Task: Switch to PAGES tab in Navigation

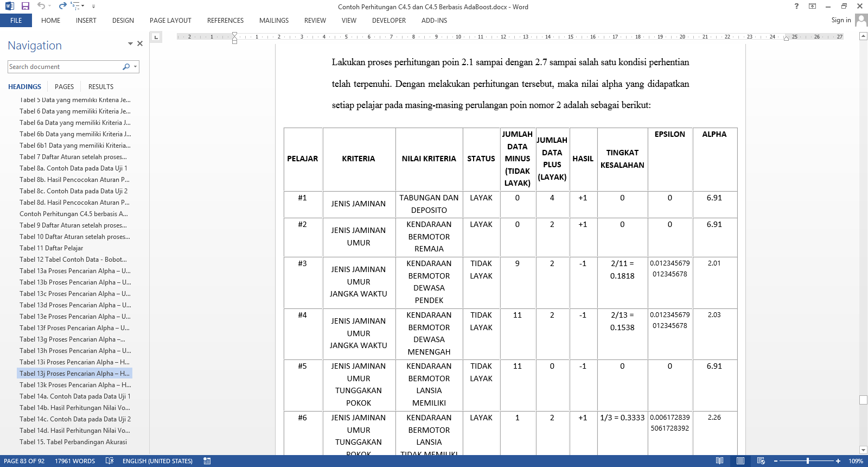Action: [64, 87]
